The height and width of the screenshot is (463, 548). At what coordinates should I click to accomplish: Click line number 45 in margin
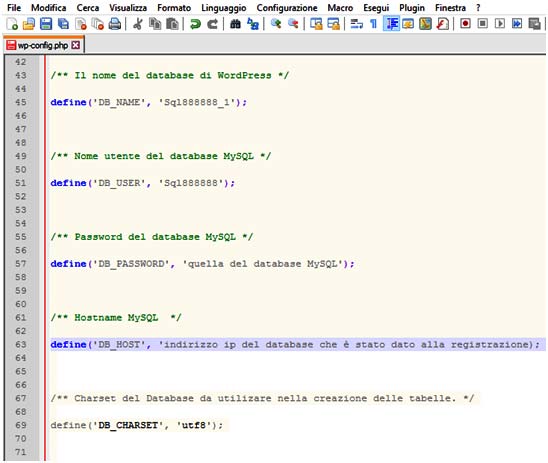tap(21, 102)
